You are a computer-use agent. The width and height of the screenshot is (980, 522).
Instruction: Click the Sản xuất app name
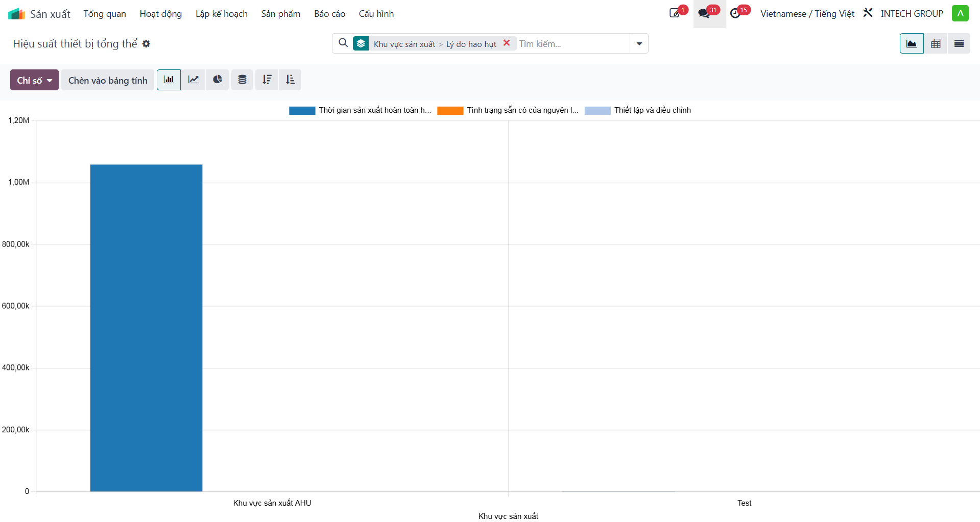(50, 14)
